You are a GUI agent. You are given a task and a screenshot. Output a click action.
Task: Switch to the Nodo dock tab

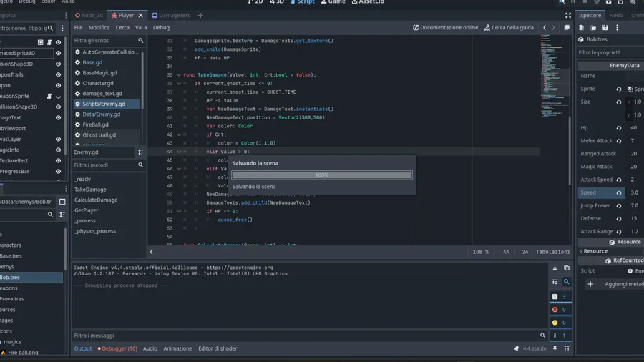point(615,15)
